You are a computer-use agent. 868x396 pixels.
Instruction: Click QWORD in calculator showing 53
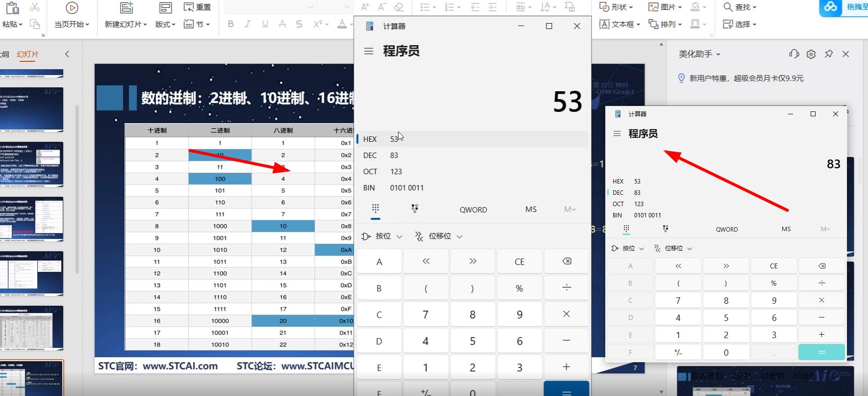click(473, 210)
